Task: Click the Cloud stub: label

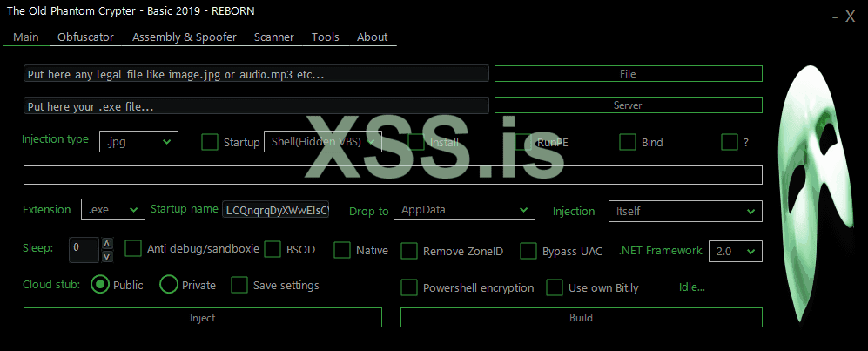Action: tap(51, 285)
